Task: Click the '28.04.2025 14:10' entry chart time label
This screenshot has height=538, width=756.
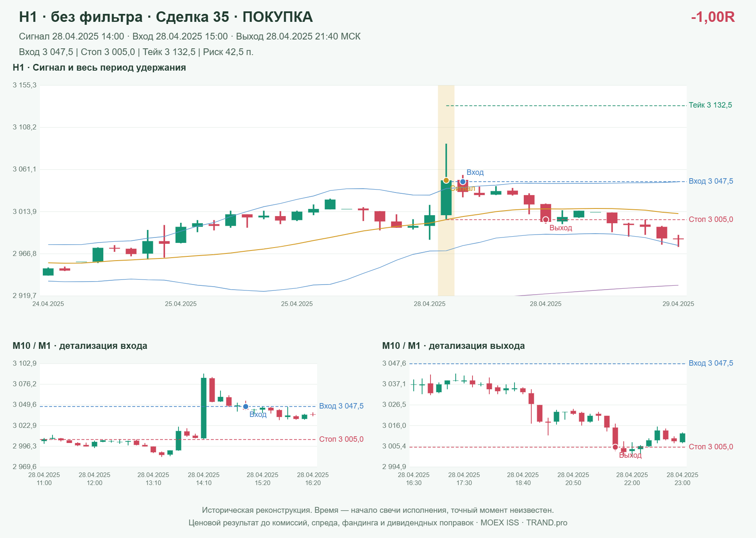Action: coord(204,479)
